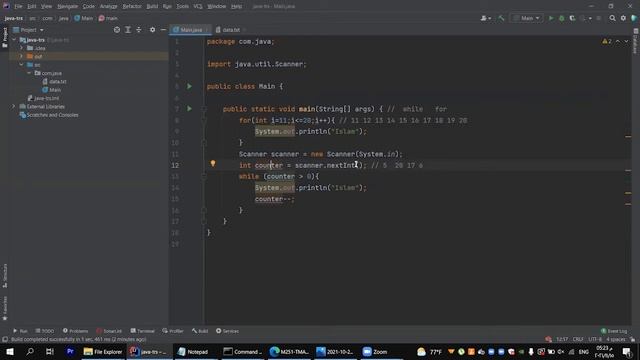This screenshot has width=640, height=360.
Task: Open the Terminal tool window button
Action: 142,331
